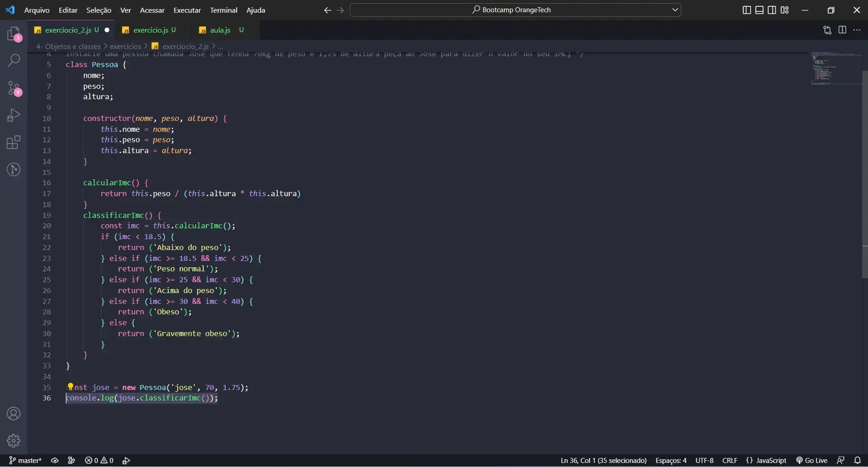Expand the 4- Objetos e classes breadcrumb
The height and width of the screenshot is (467, 868).
[x=68, y=46]
